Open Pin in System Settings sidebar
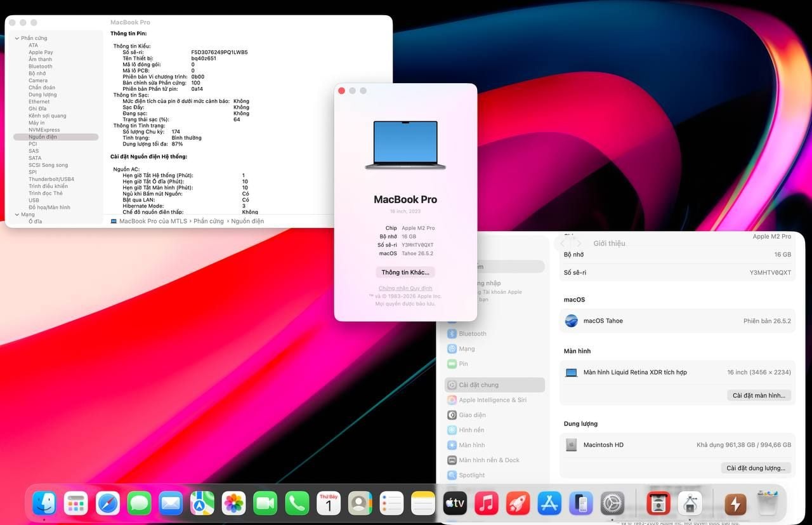The image size is (812, 525). [495, 364]
